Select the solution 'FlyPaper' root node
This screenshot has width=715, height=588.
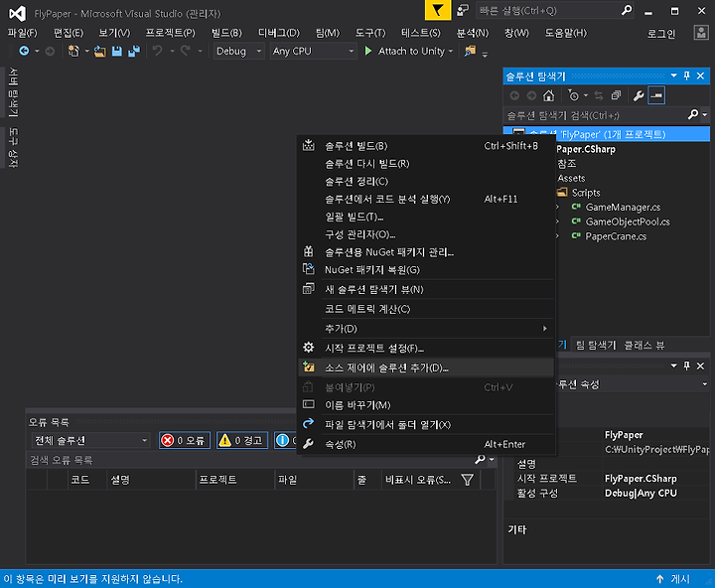tap(607, 134)
